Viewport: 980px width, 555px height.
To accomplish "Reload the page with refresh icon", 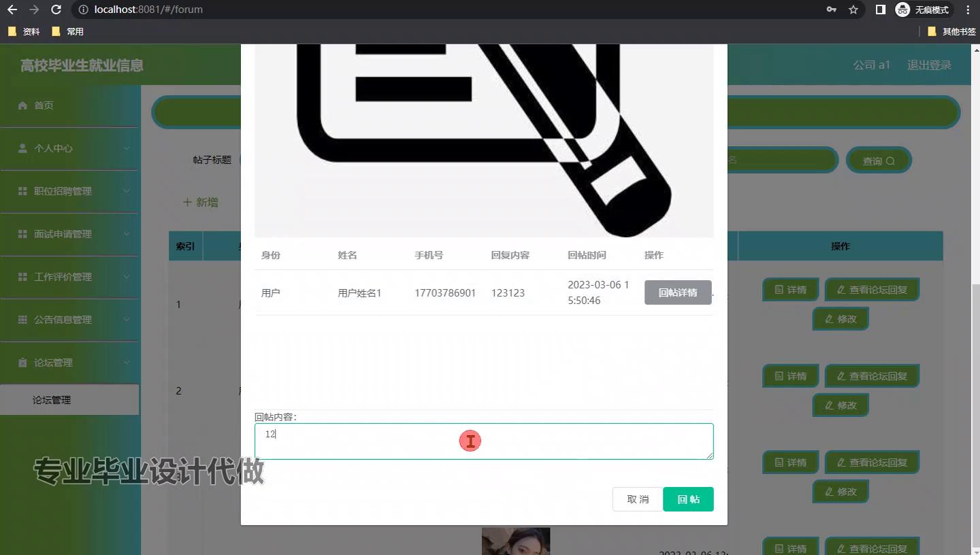I will (56, 10).
